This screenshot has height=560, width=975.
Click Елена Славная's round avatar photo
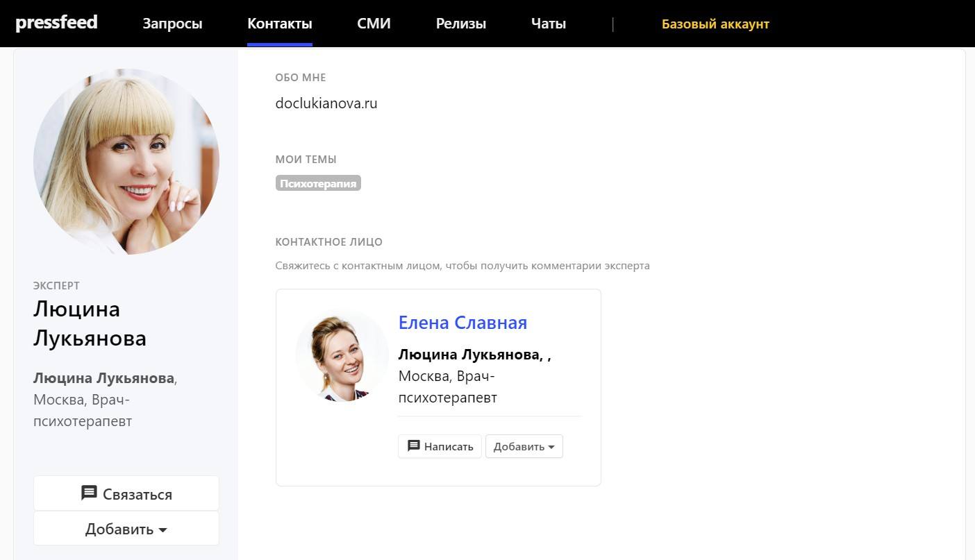[x=342, y=356]
